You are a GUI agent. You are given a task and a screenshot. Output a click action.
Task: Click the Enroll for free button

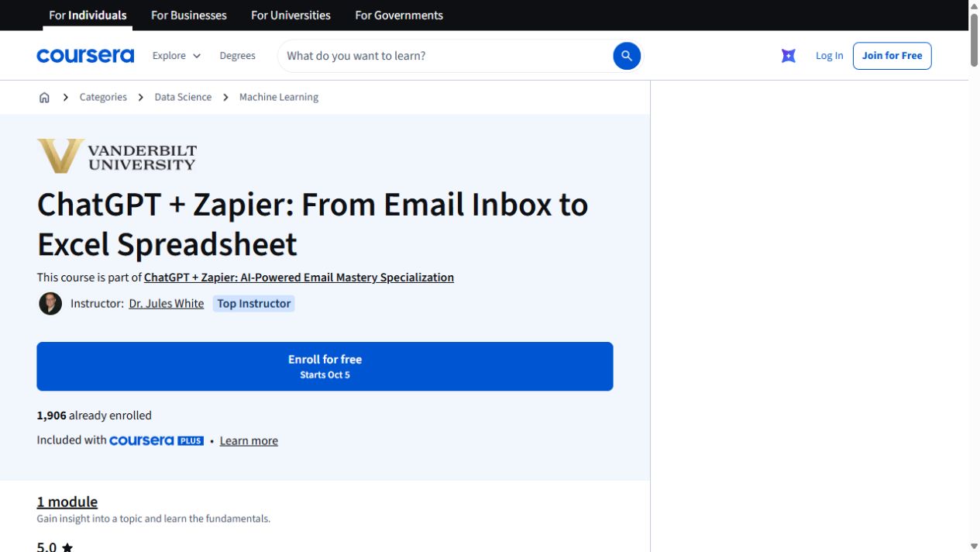coord(325,366)
